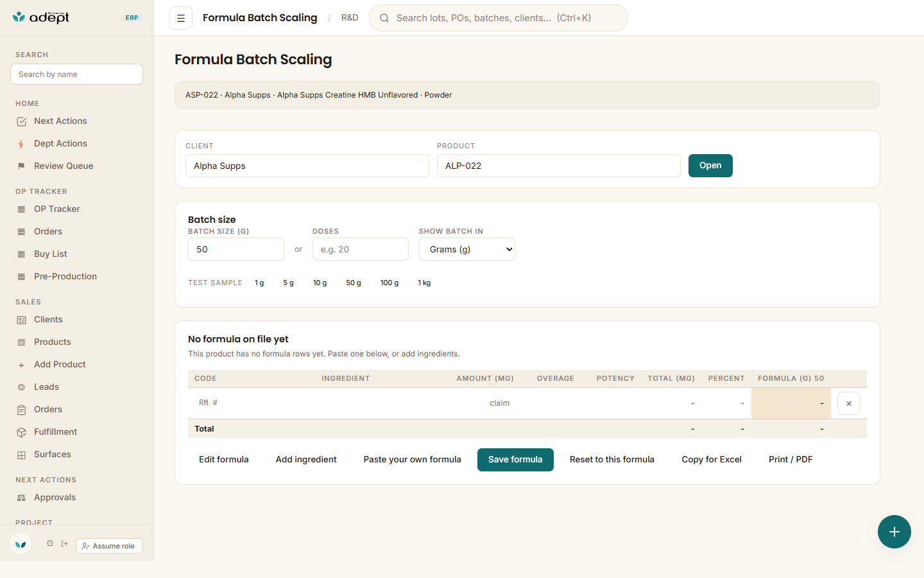Click the Product field showing ALP-022
The height and width of the screenshot is (578, 924).
[x=559, y=166]
